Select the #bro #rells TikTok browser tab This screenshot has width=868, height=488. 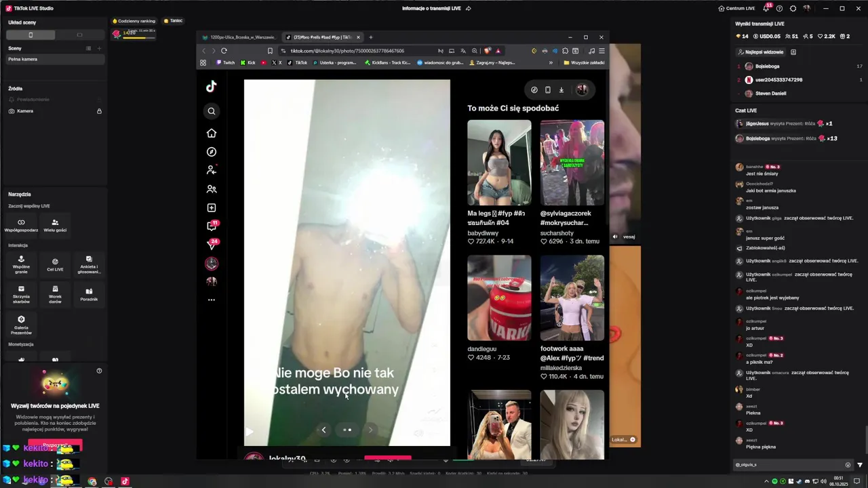pyautogui.click(x=322, y=37)
